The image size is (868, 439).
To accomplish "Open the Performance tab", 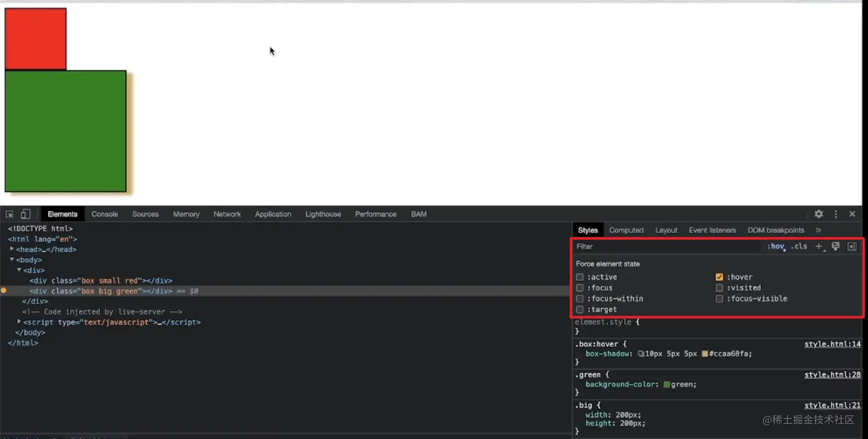I will [x=376, y=214].
